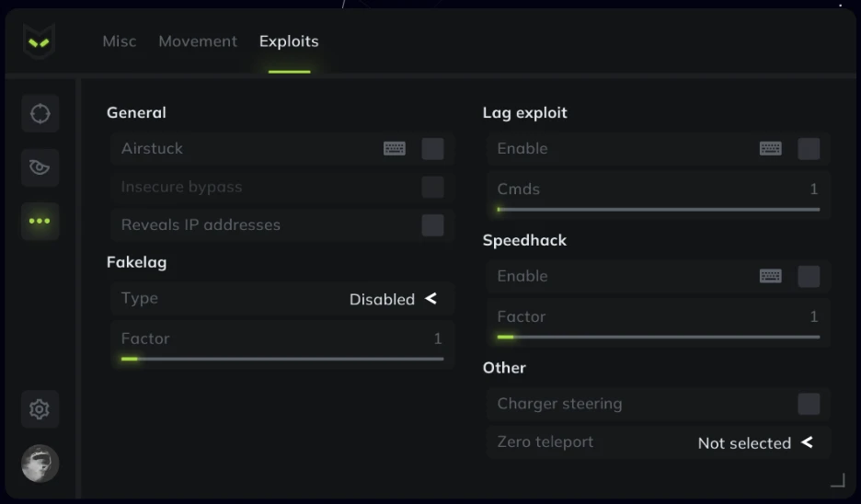
Task: Switch to the Movement tab
Action: pyautogui.click(x=198, y=41)
